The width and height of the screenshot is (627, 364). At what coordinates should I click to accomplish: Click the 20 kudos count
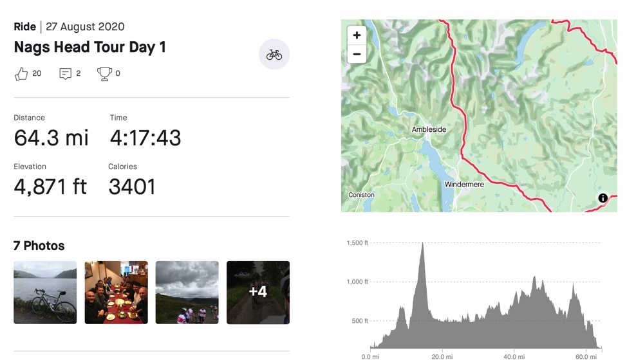(x=37, y=73)
